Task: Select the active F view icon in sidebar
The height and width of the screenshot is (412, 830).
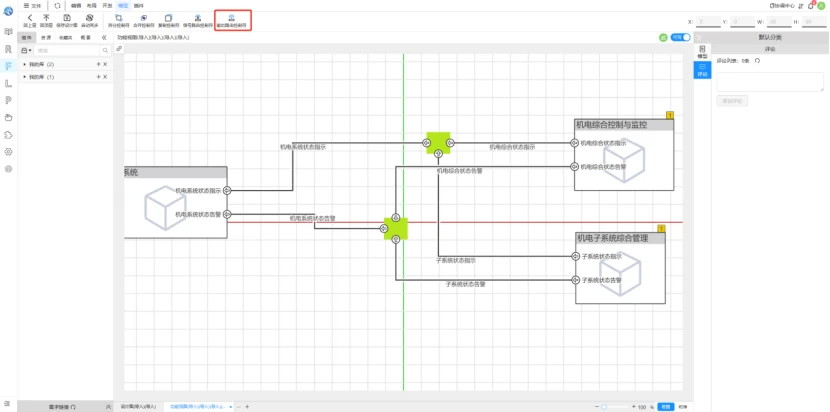Action: [8, 66]
